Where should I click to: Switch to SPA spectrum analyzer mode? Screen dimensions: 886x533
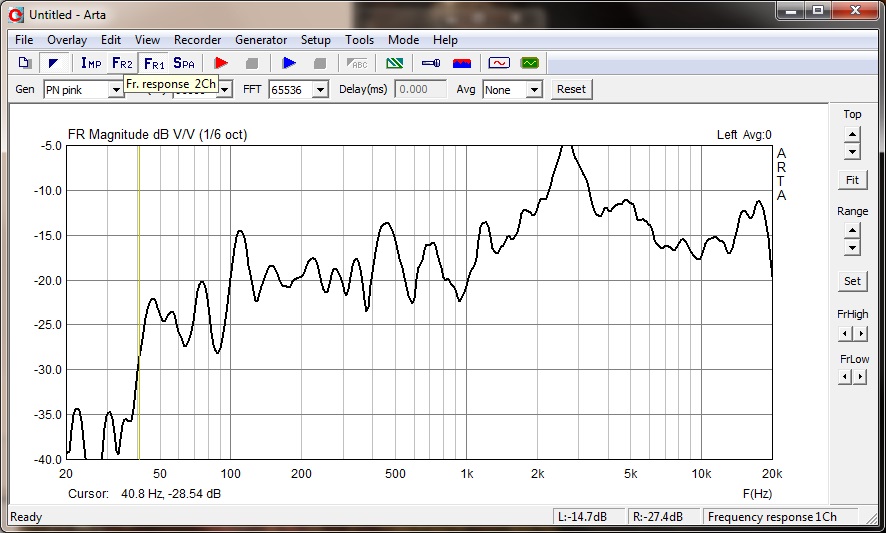pos(184,63)
